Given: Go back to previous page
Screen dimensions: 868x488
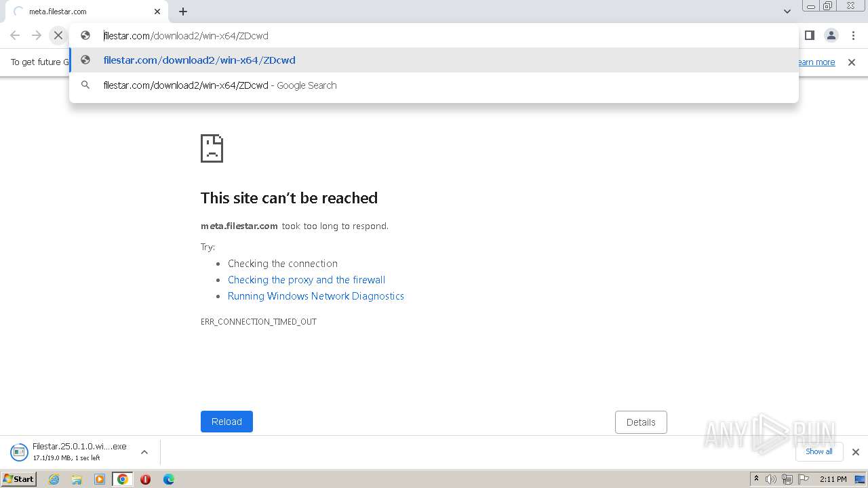Looking at the screenshot, I should 15,35.
